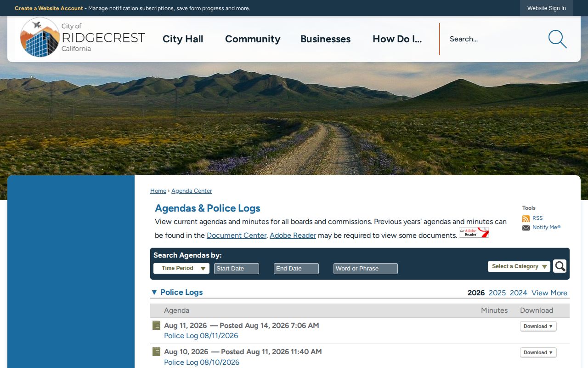Click the End Date field
This screenshot has height=368, width=588.
click(x=296, y=269)
